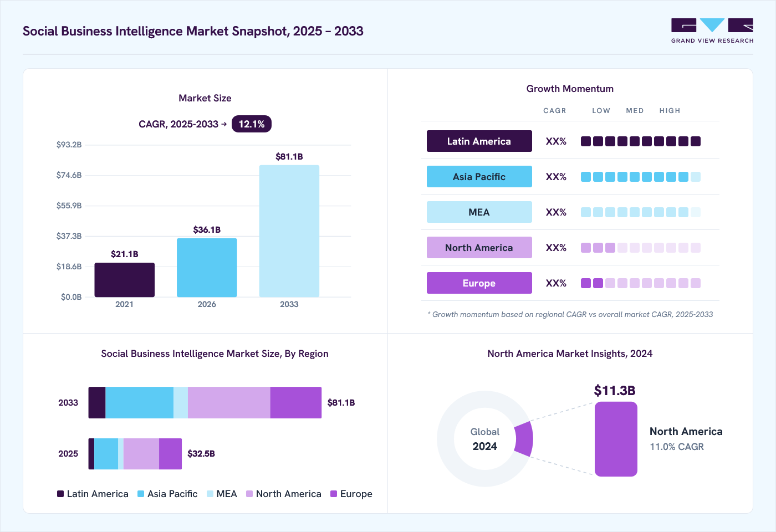Click the 11.0% CAGR text
Image resolution: width=776 pixels, height=532 pixels.
coord(677,447)
